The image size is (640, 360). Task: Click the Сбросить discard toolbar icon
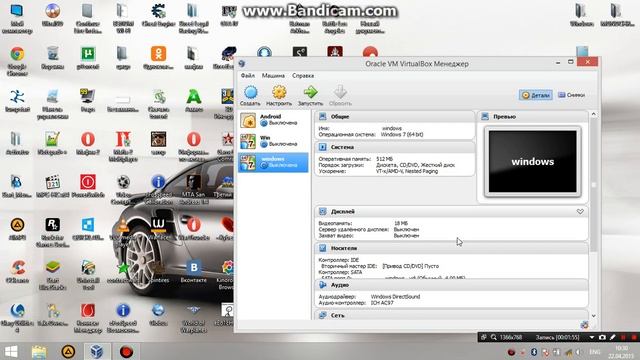(340, 96)
